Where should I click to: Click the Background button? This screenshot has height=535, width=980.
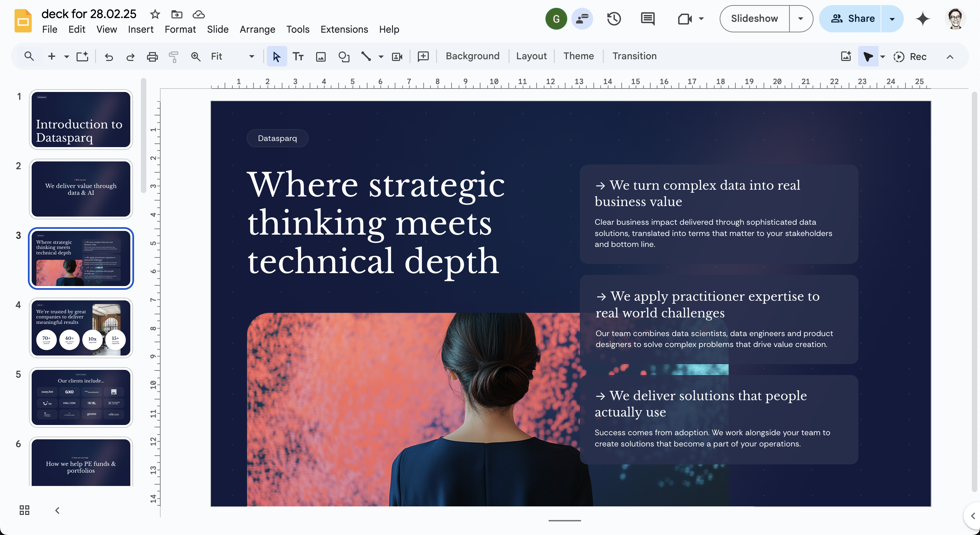click(472, 56)
